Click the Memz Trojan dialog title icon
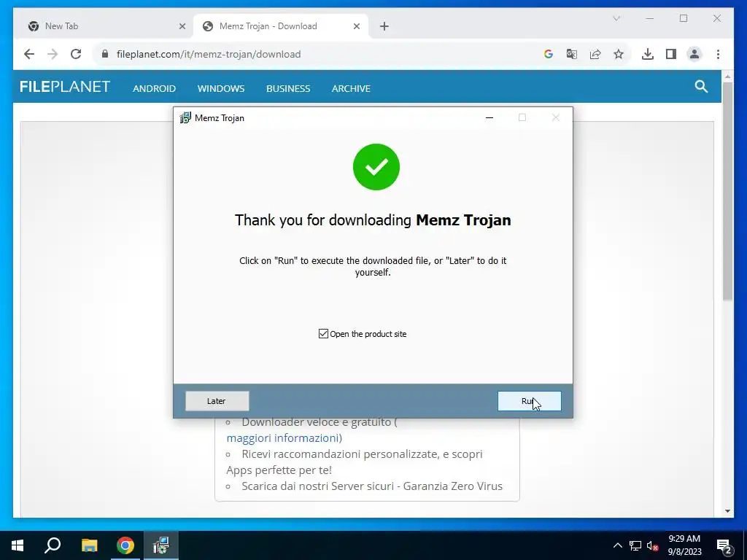This screenshot has height=560, width=747. (x=185, y=117)
